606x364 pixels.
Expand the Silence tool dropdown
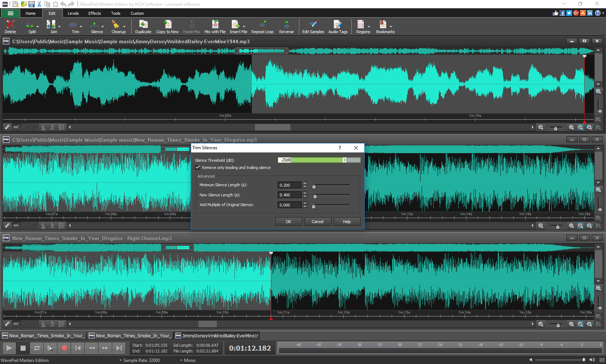(x=102, y=27)
